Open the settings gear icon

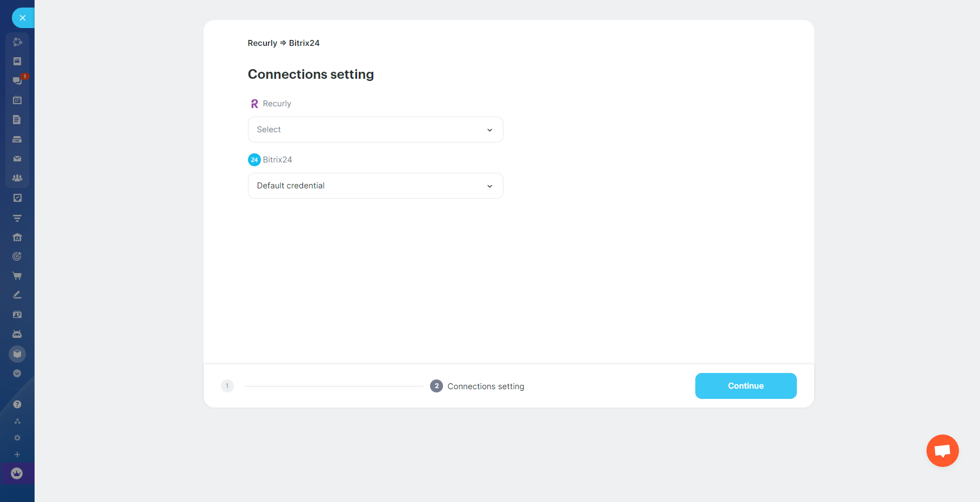click(17, 438)
